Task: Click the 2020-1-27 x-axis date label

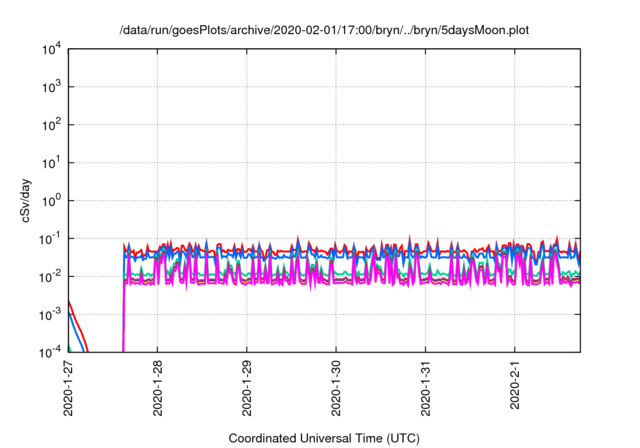Action: [x=68, y=388]
